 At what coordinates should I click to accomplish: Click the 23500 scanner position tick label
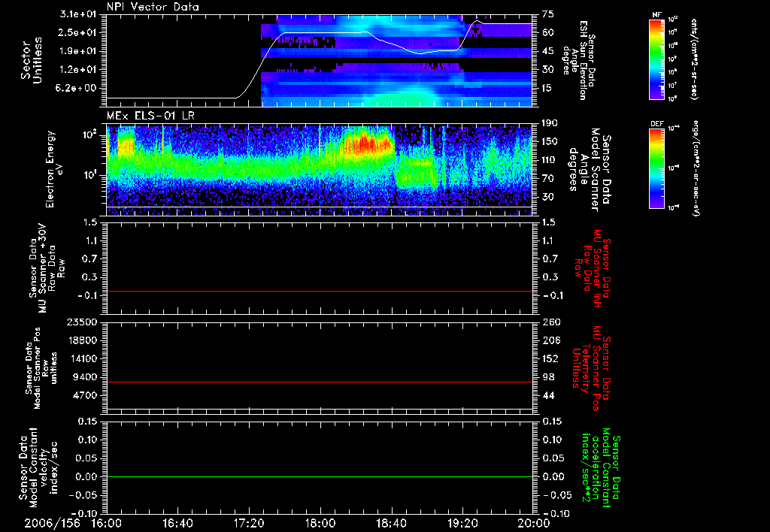coord(83,322)
